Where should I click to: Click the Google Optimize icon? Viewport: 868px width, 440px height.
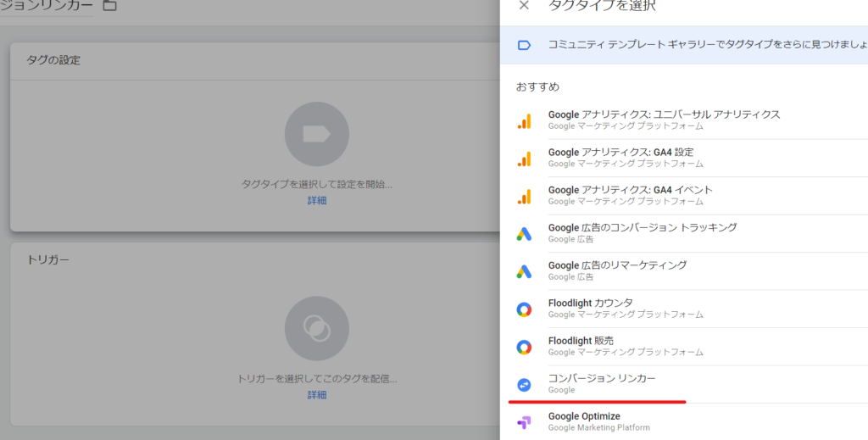click(x=524, y=422)
